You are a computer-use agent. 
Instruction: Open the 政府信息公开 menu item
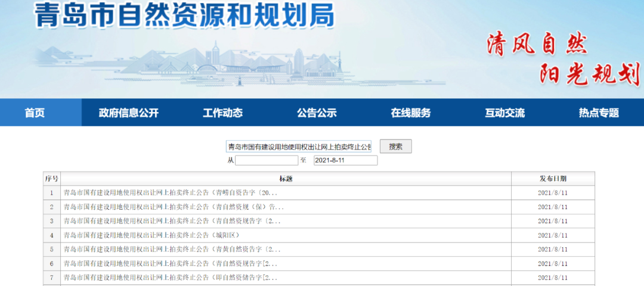[x=129, y=113]
